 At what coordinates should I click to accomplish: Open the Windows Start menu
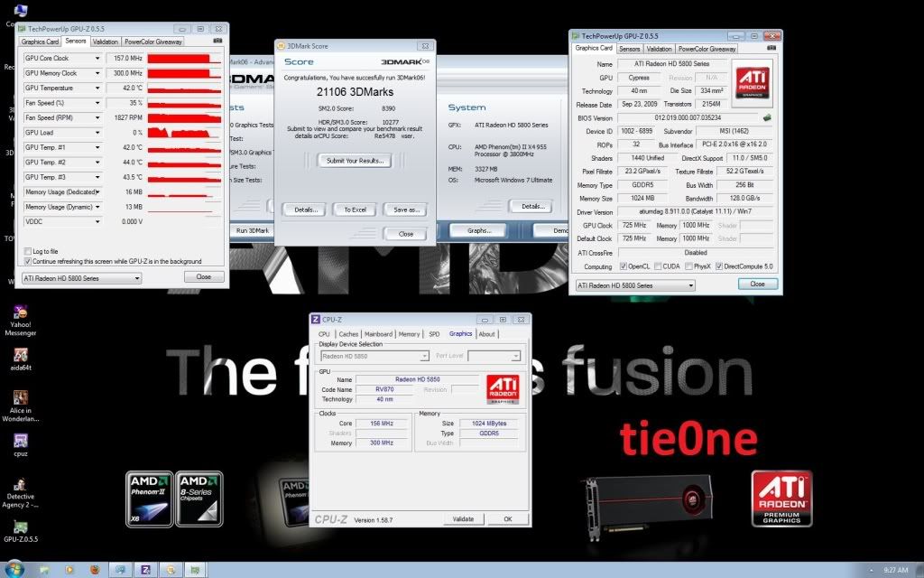coord(14,569)
